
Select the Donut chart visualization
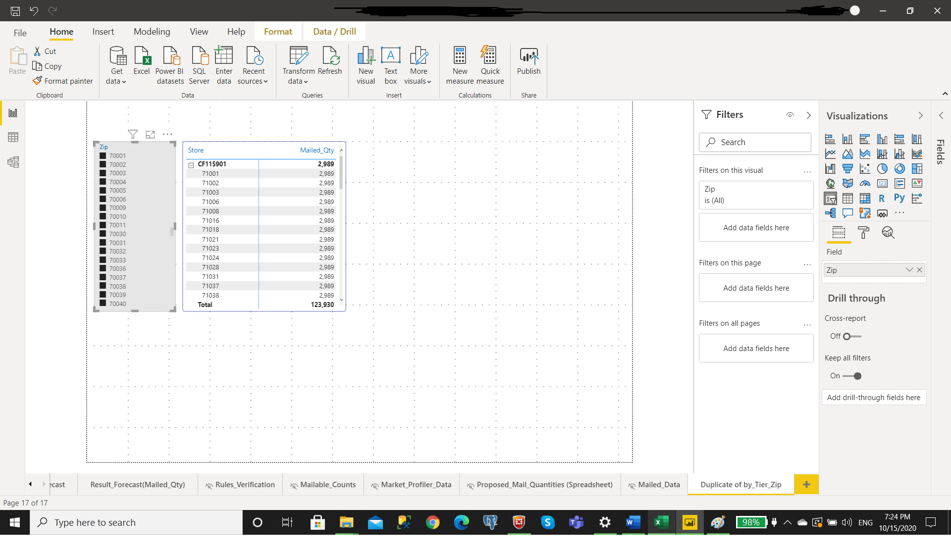(899, 169)
